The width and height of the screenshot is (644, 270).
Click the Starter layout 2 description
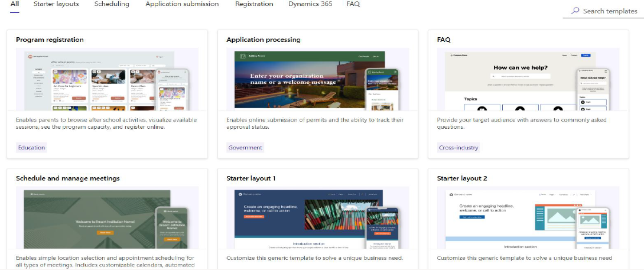(525, 258)
